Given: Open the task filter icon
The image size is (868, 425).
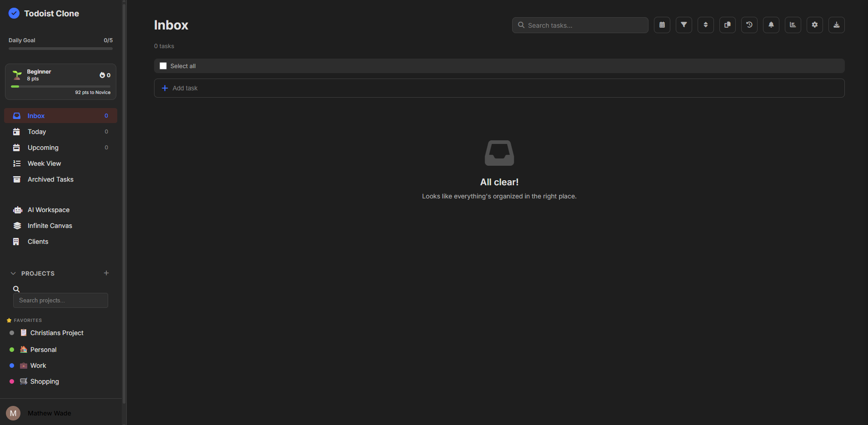Looking at the screenshot, I should tap(683, 25).
